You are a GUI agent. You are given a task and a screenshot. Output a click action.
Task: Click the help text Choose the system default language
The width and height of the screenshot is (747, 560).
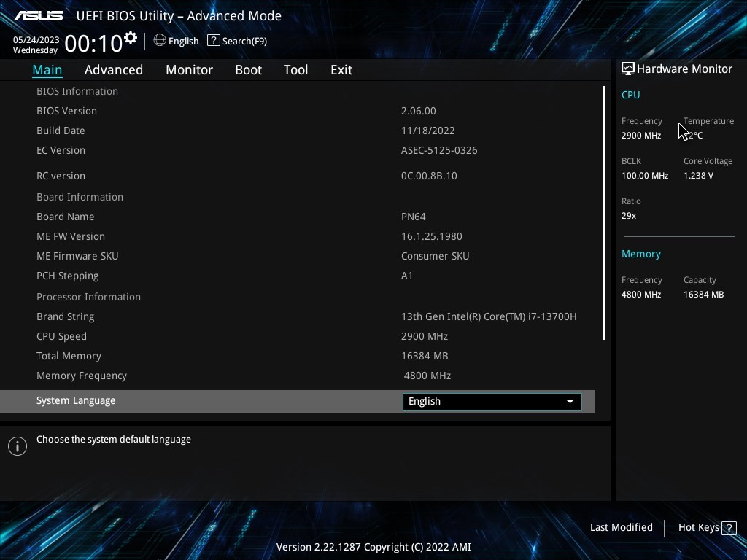pyautogui.click(x=113, y=440)
